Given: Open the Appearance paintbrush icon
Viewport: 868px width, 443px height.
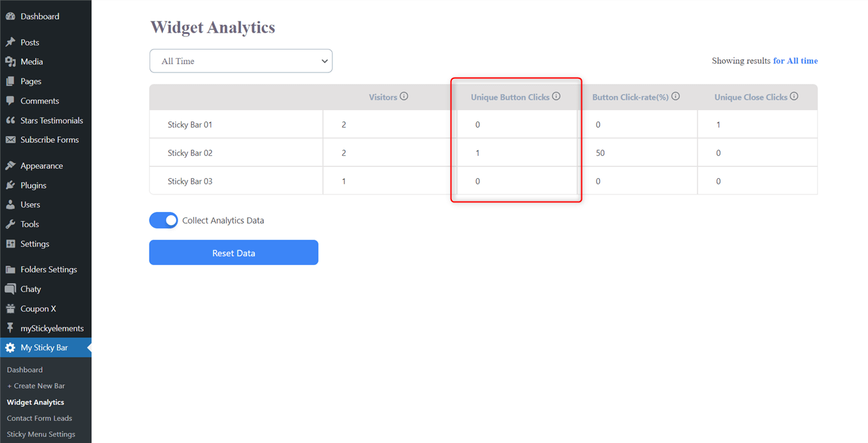Looking at the screenshot, I should coord(9,165).
